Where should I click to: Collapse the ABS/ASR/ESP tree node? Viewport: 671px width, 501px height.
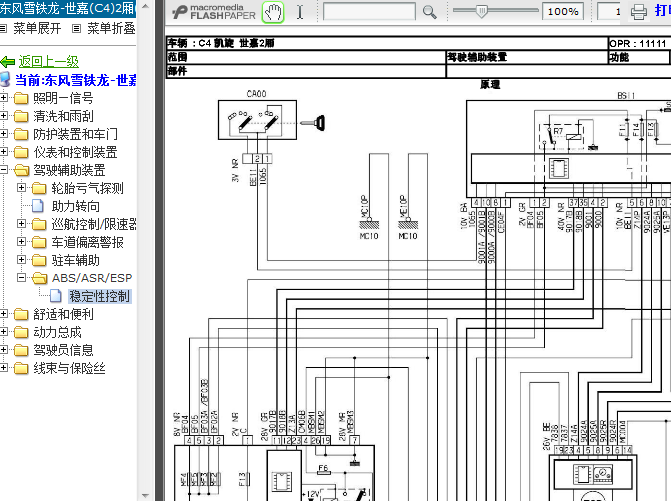(21, 278)
